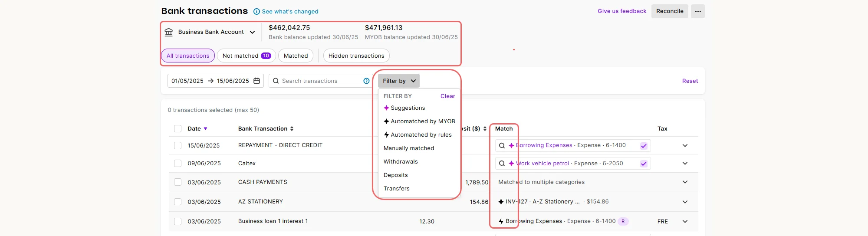Choose the Suggestions filter option
Viewport: 868px width, 236px height.
point(404,108)
